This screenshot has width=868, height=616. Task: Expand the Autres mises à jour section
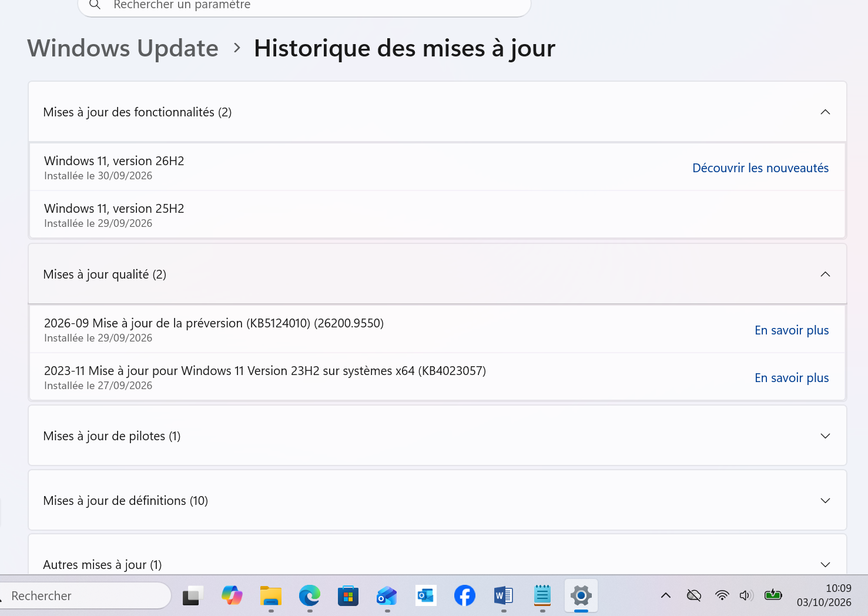tap(825, 565)
